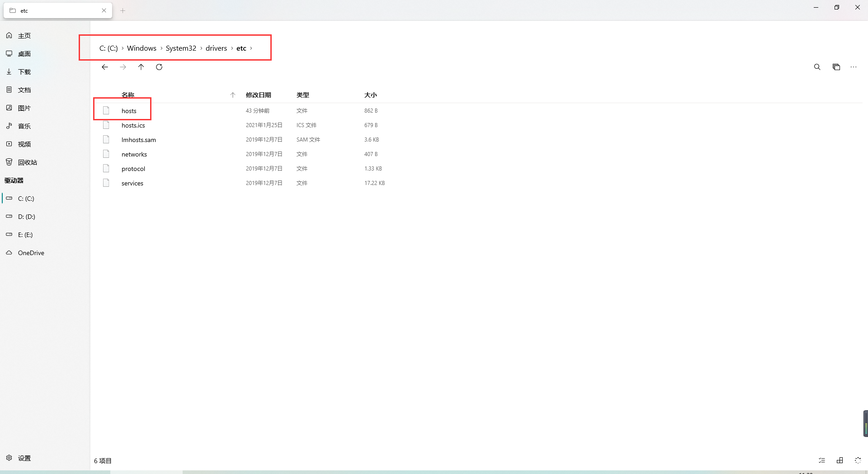Click dashed-circle status icon bottom right
Image resolution: width=868 pixels, height=474 pixels.
click(x=858, y=460)
